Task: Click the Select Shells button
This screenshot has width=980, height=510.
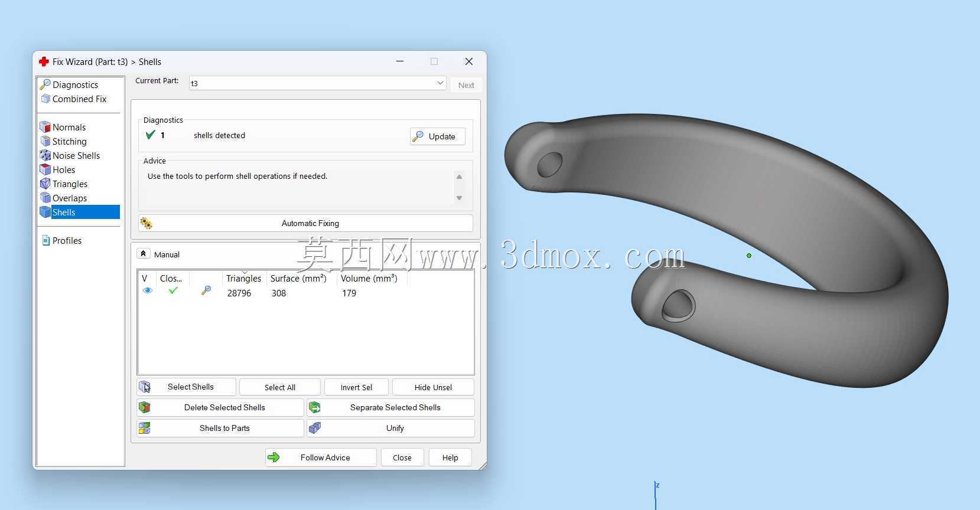Action: 187,387
